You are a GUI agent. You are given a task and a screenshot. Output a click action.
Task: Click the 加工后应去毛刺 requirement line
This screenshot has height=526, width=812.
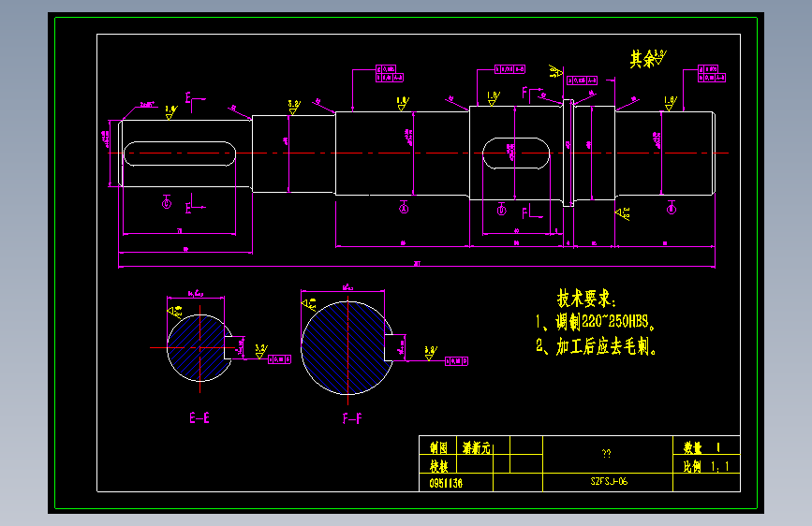[x=597, y=346]
